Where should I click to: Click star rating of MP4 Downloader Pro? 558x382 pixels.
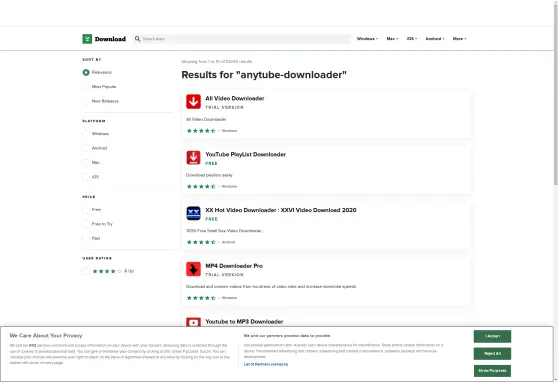pos(201,298)
